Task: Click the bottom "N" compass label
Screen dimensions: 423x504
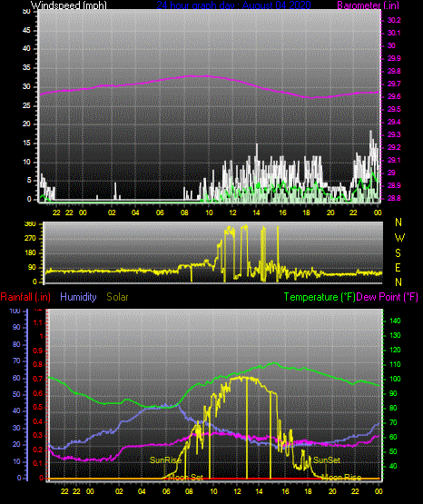Action: [398, 282]
